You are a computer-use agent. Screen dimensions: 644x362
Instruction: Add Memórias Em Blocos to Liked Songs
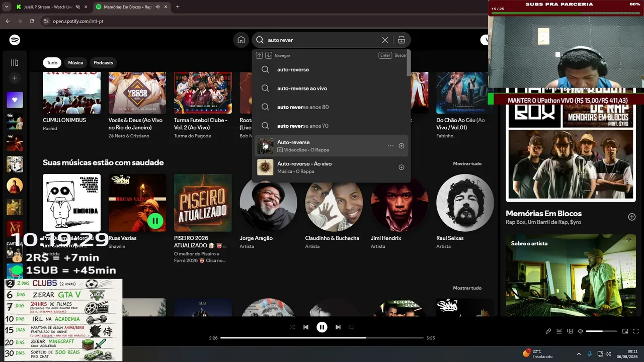point(632,217)
